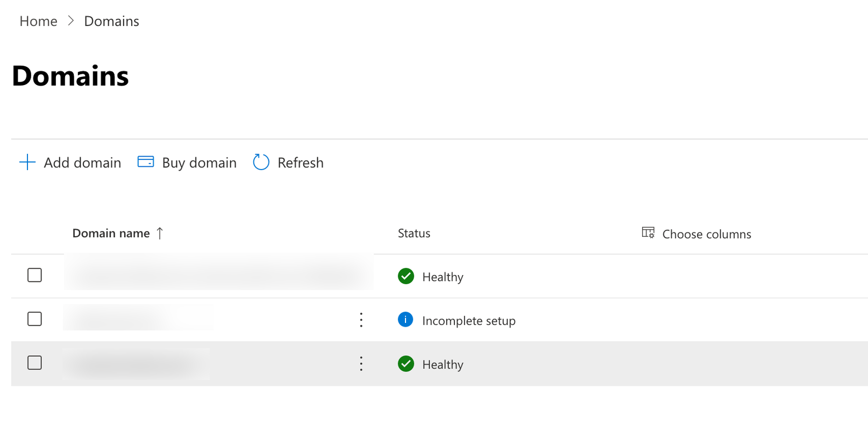The image size is (868, 437).
Task: Tick the checkbox for the Incomplete setup domain
Action: (34, 319)
